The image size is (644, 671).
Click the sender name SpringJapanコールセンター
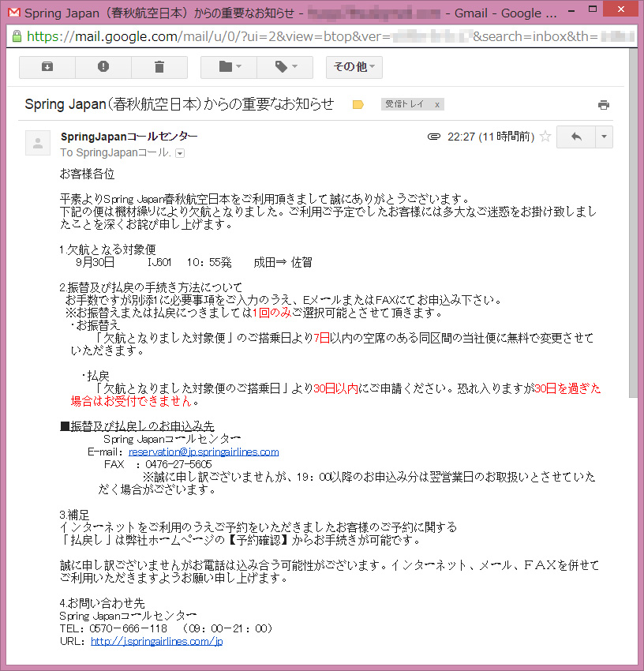(129, 137)
